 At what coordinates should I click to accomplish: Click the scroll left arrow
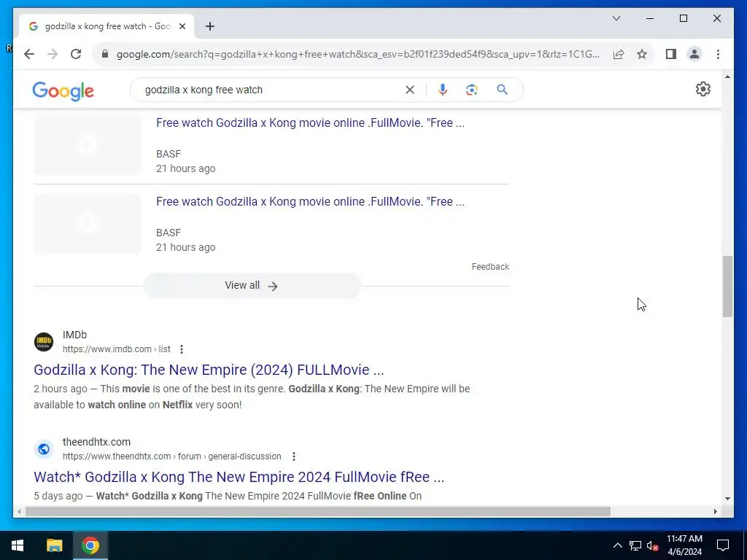pyautogui.click(x=19, y=511)
